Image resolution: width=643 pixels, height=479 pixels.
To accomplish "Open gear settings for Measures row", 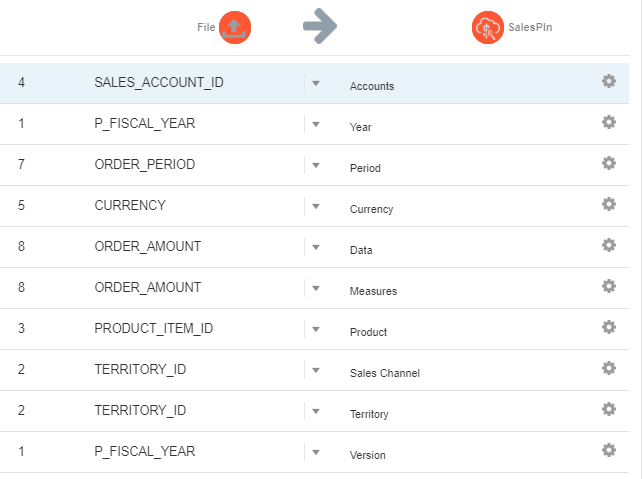I will pyautogui.click(x=608, y=286).
